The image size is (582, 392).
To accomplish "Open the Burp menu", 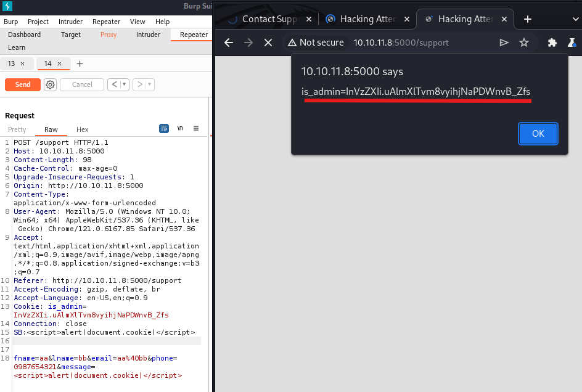I will (x=10, y=22).
